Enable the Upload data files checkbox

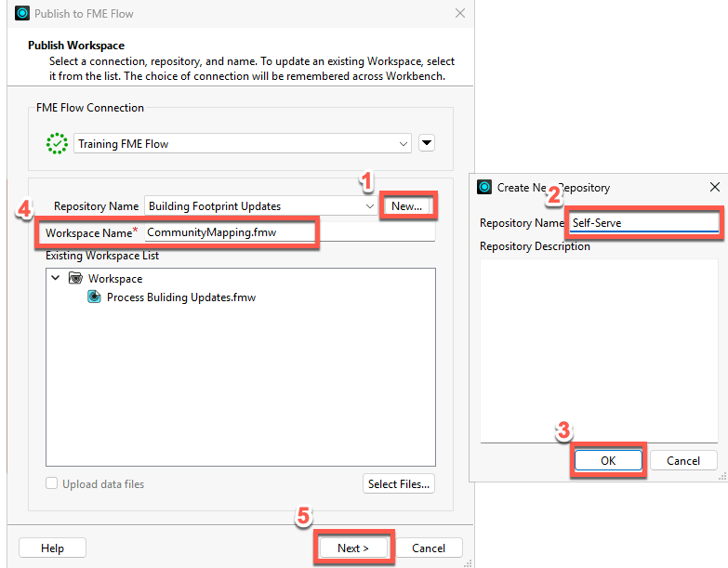pos(51,483)
